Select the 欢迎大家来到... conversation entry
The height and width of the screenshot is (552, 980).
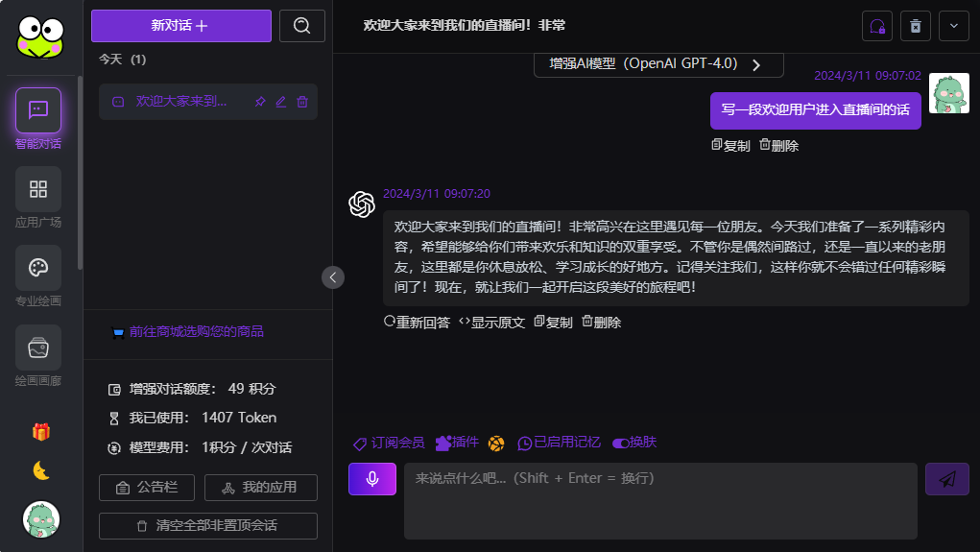click(208, 101)
